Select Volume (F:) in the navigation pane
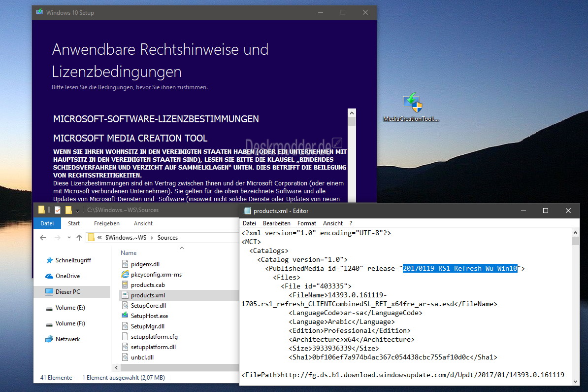 point(70,323)
